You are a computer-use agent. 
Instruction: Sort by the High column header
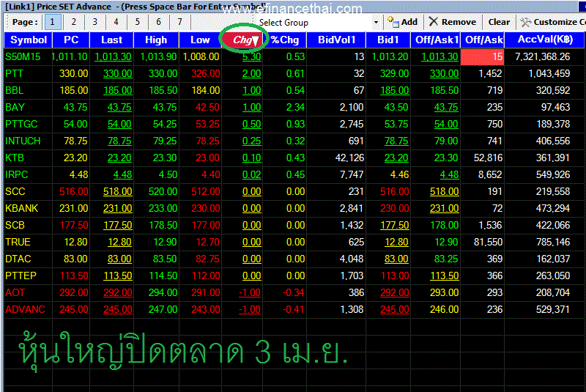point(156,40)
